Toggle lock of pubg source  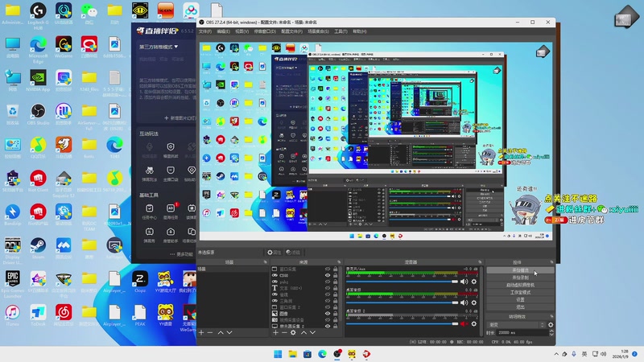(335, 282)
